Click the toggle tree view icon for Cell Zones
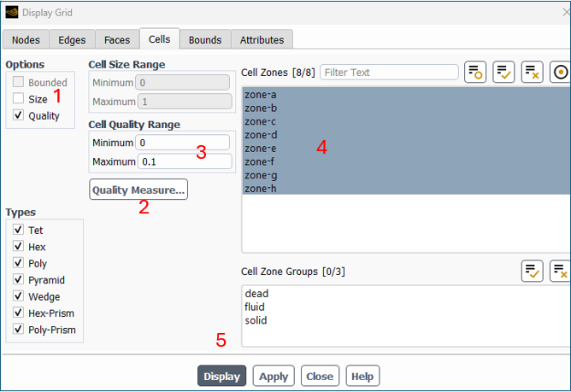This screenshot has height=392, width=571. pyautogui.click(x=475, y=73)
